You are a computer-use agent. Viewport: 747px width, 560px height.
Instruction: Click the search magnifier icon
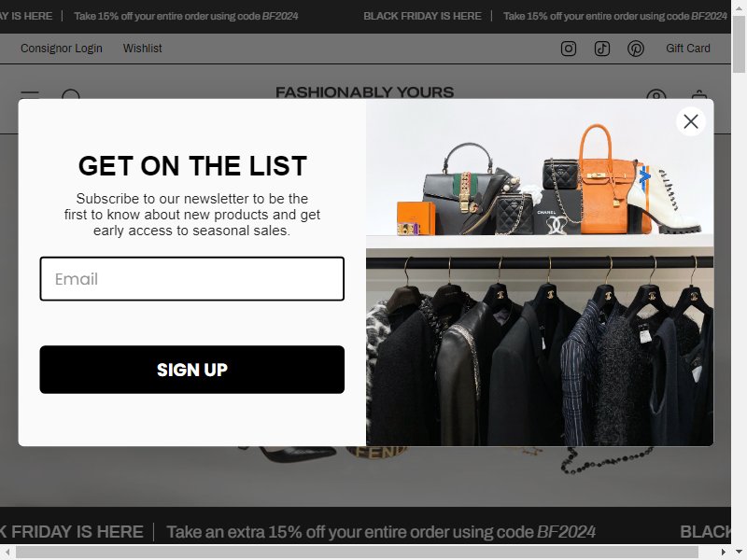71,94
